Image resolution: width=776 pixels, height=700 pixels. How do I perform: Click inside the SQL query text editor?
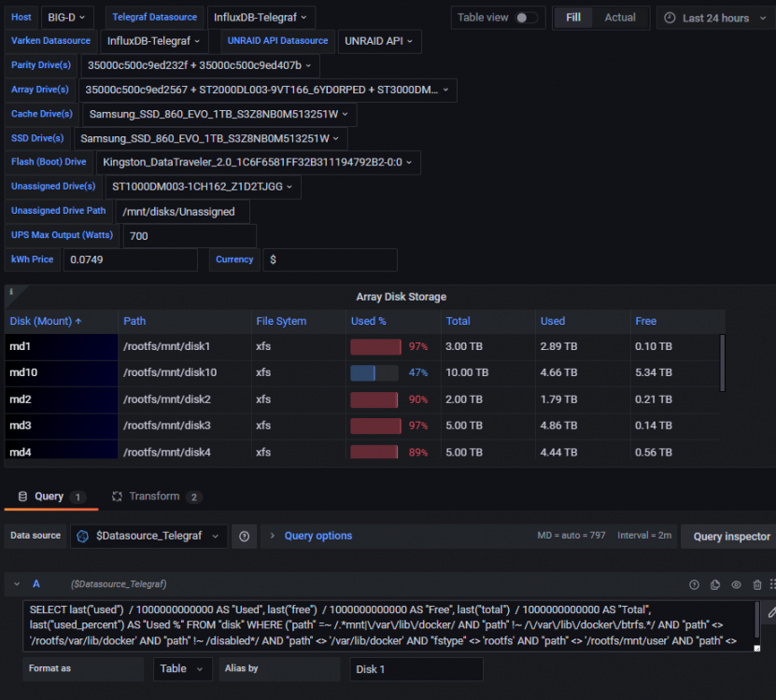pyautogui.click(x=389, y=625)
